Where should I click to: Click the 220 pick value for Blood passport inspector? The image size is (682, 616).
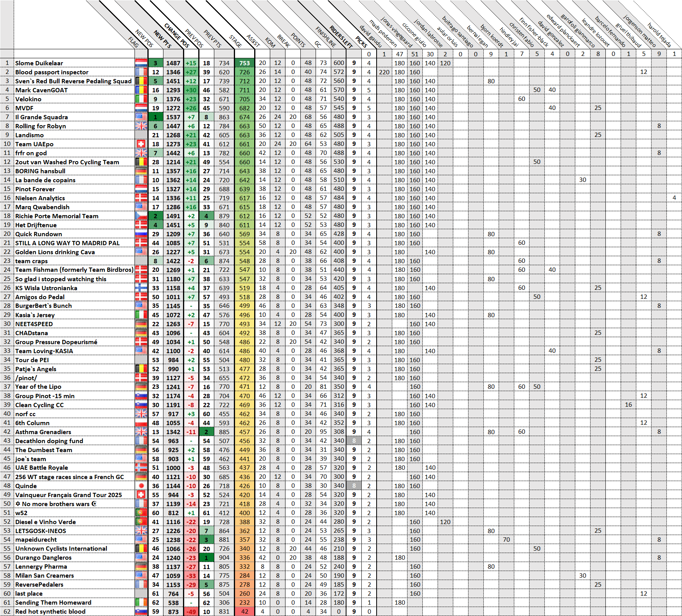[x=384, y=72]
